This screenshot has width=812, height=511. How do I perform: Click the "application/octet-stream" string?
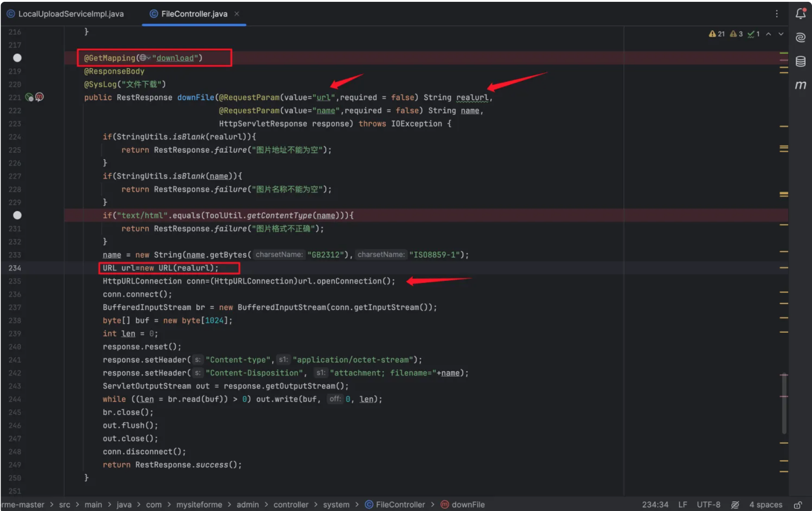point(353,360)
